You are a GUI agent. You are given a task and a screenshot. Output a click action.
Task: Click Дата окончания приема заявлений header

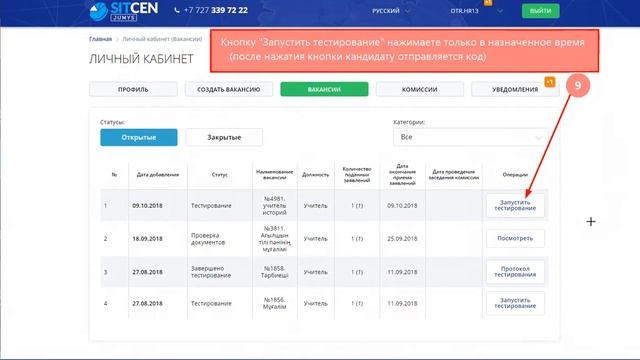402,175
